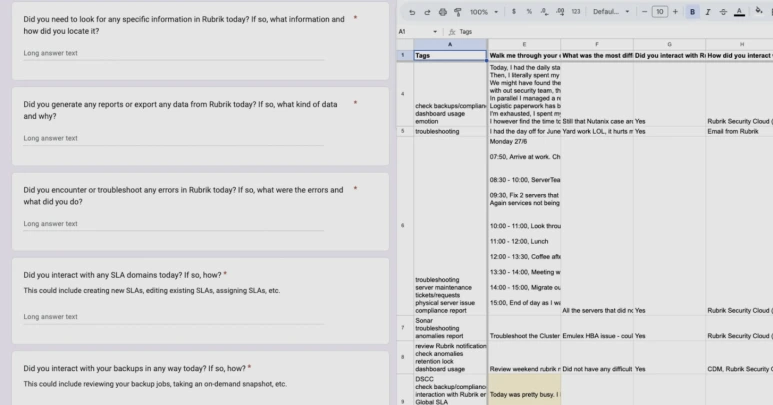
Task: Click question title 'Did you generate any reports'
Action: pos(180,110)
